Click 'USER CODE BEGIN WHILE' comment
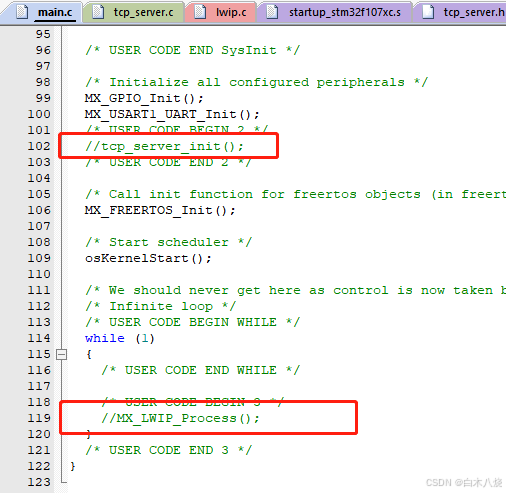Screen dimensions: 506x494 click(193, 322)
